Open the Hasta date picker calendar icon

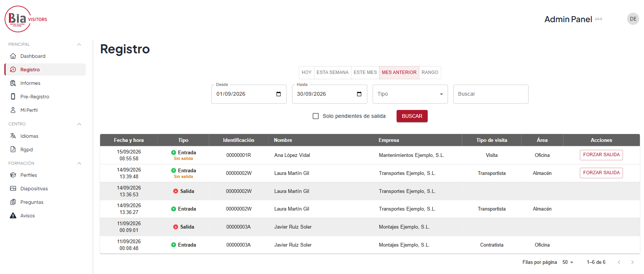(x=359, y=94)
